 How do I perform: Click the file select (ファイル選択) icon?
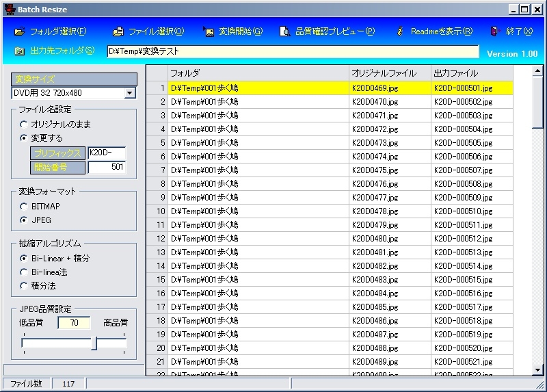tap(118, 31)
